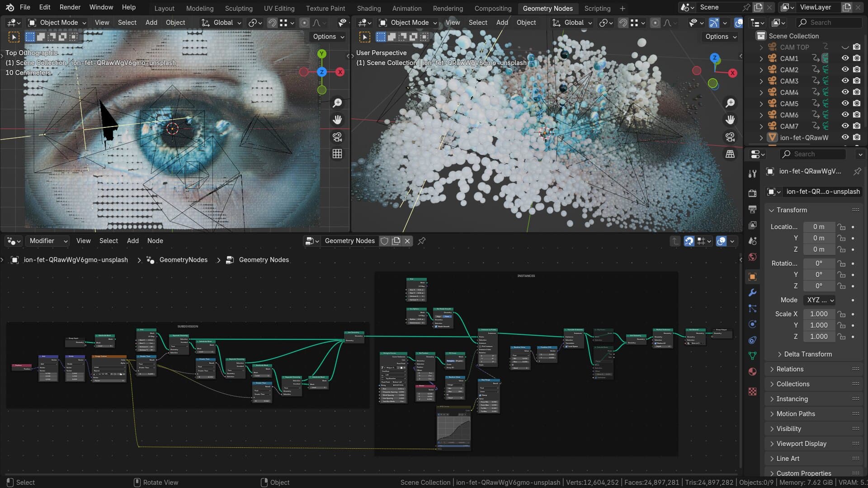The height and width of the screenshot is (488, 868).
Task: Hide CAM6 in viewport via eye icon
Action: 845,115
